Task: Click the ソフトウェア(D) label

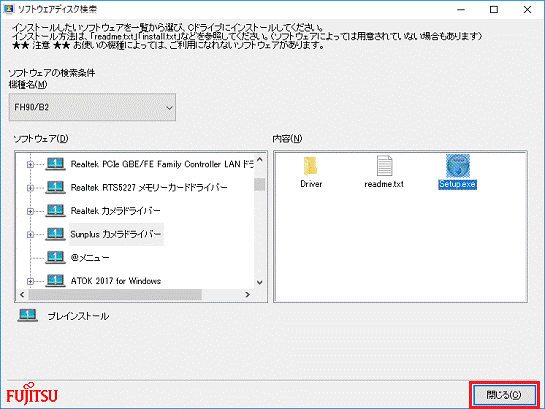Action: 41,139
